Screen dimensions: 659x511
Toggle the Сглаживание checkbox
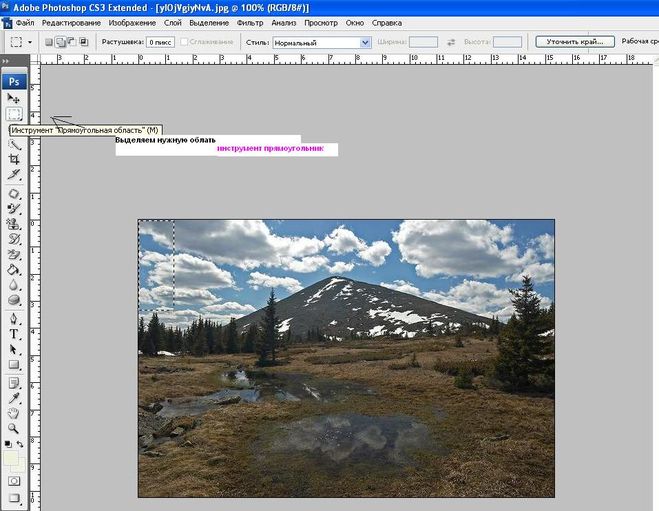tap(184, 42)
